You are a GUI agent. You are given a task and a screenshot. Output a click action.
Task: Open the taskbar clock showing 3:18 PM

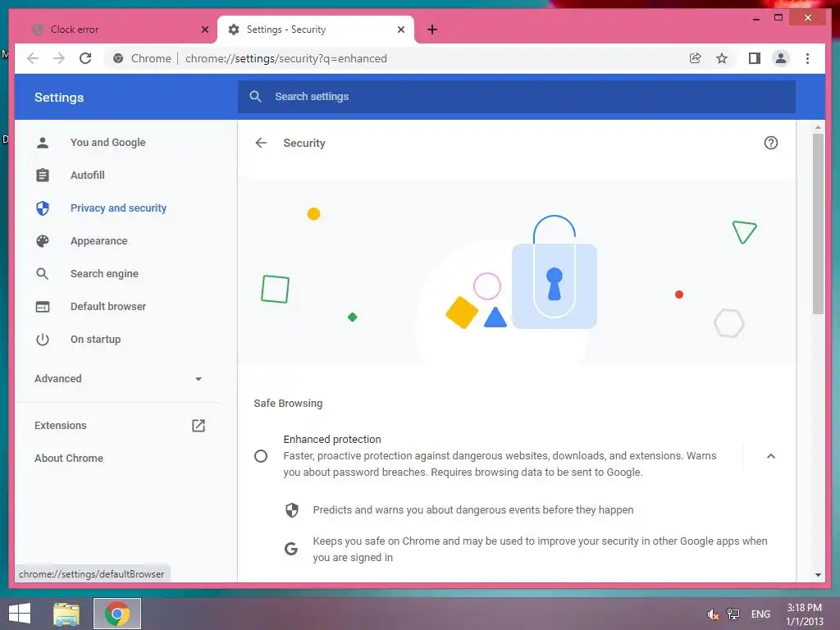(x=804, y=614)
